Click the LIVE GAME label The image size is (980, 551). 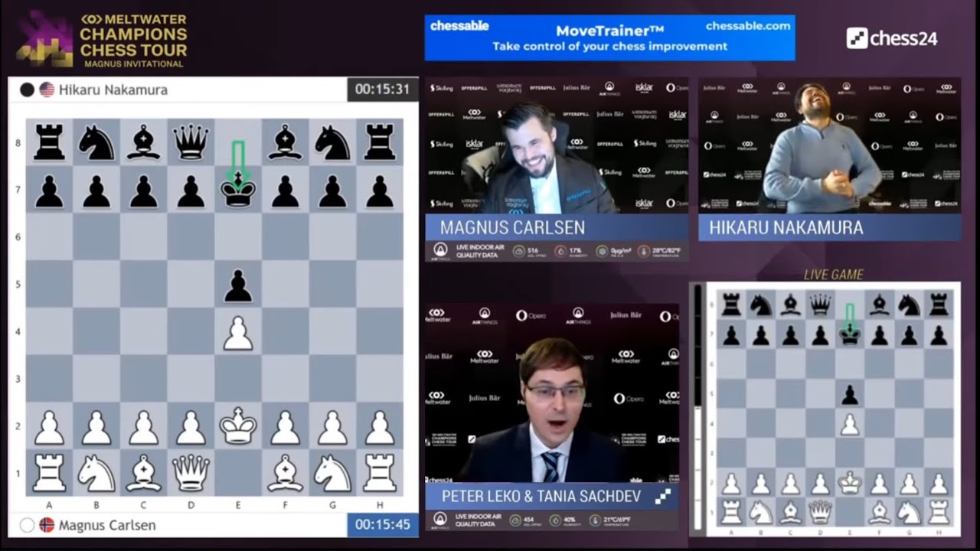pos(833,275)
